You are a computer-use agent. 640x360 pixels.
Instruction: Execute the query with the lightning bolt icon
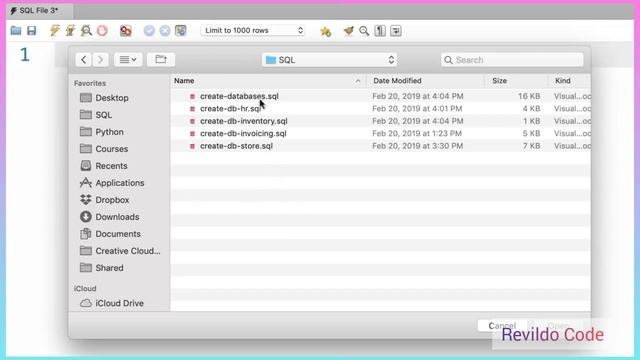[x=54, y=31]
